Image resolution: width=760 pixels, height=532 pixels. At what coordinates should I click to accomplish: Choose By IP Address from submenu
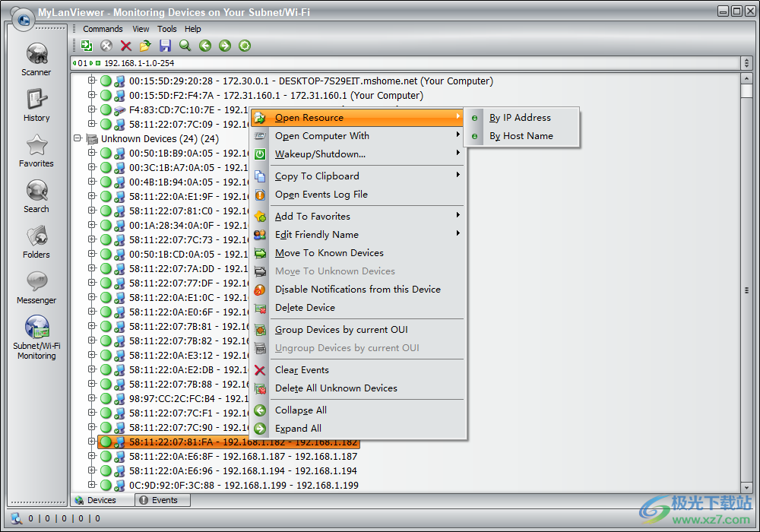point(520,118)
